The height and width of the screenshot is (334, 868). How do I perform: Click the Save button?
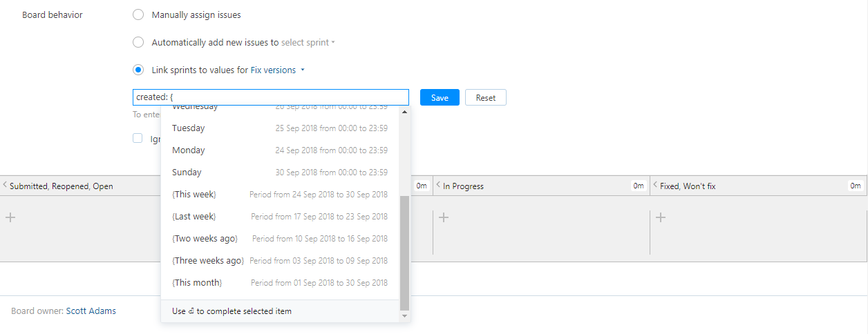point(440,97)
